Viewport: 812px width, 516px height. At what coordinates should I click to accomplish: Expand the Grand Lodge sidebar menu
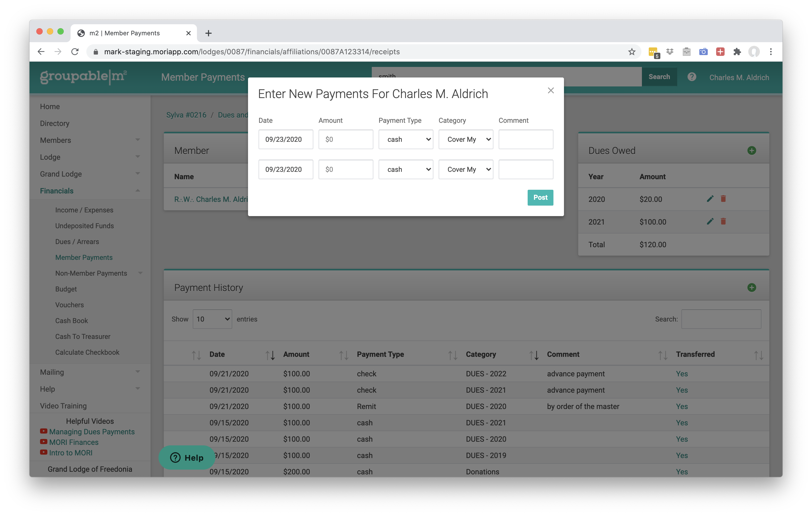[x=90, y=174]
